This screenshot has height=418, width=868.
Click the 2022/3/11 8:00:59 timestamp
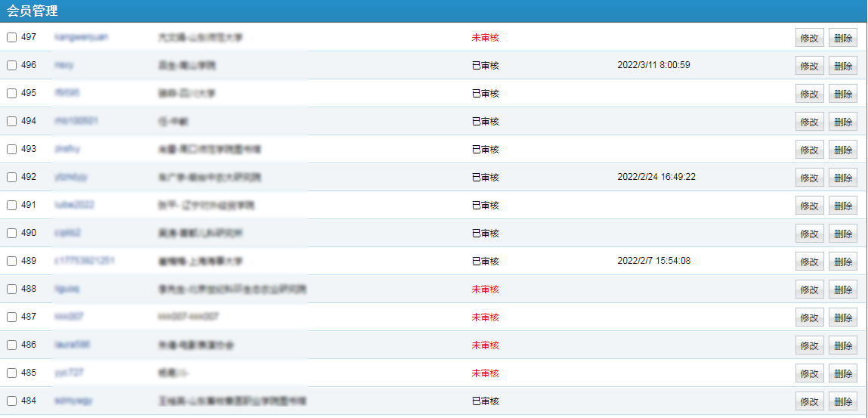(653, 65)
